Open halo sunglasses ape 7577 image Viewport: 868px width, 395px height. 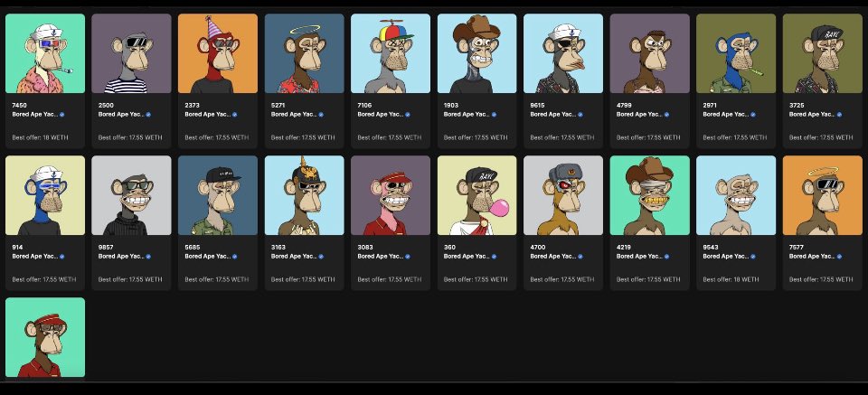point(823,195)
